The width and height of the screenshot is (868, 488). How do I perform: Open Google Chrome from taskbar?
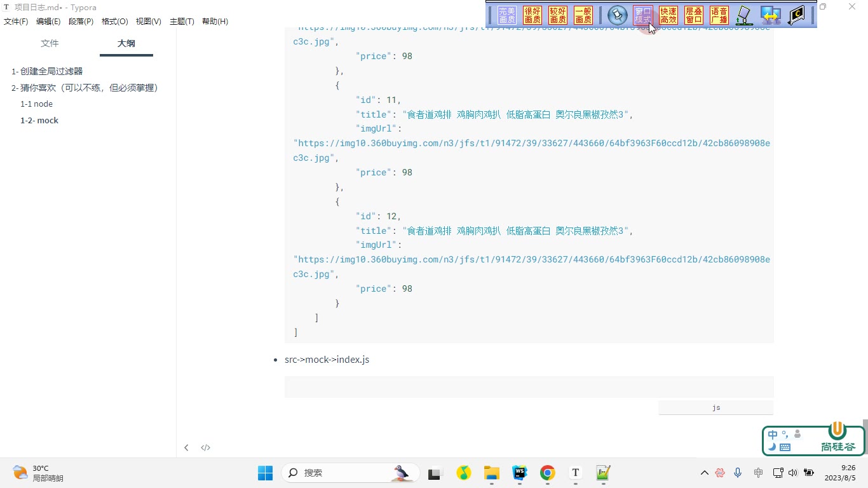coord(548,473)
